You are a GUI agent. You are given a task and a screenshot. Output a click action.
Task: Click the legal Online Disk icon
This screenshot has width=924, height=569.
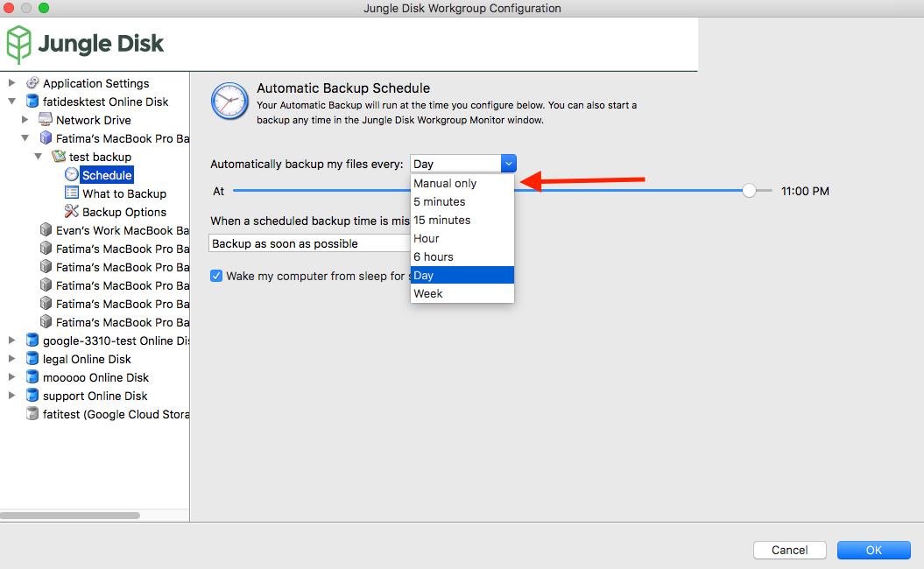32,359
